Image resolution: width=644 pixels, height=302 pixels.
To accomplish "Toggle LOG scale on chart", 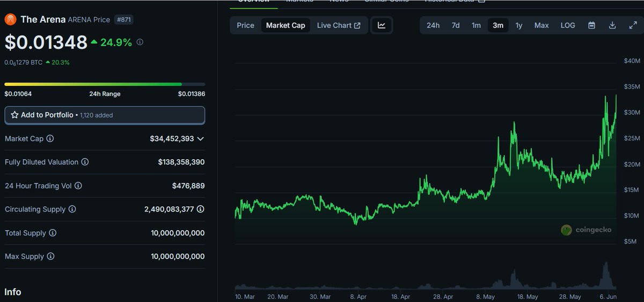I will 568,25.
